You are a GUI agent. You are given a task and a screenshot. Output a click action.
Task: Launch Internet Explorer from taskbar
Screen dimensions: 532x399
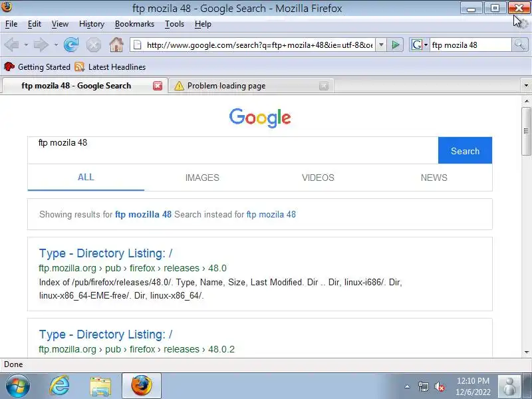tap(60, 386)
